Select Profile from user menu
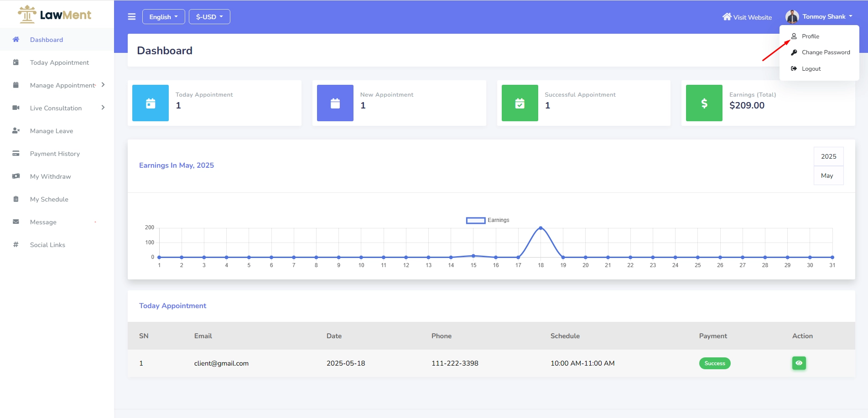The image size is (868, 418). (x=819, y=36)
